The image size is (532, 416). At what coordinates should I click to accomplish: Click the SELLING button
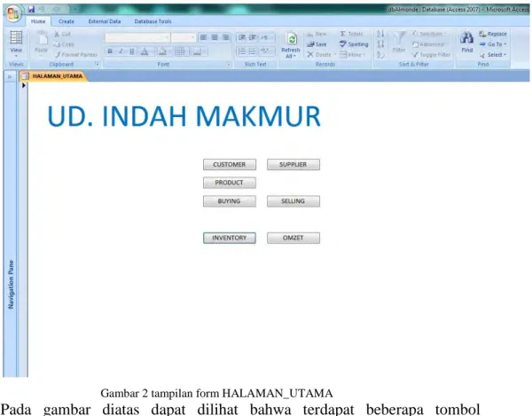[293, 201]
